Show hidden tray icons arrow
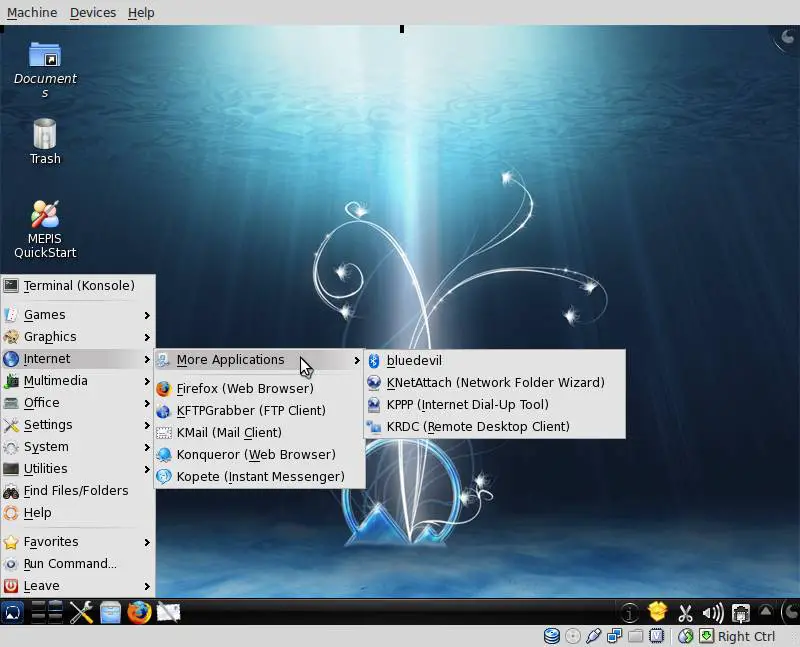 (766, 610)
